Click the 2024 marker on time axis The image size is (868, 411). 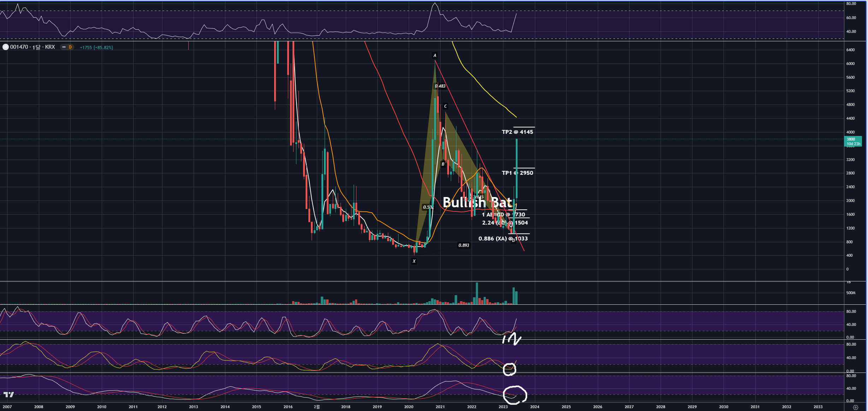(535, 407)
